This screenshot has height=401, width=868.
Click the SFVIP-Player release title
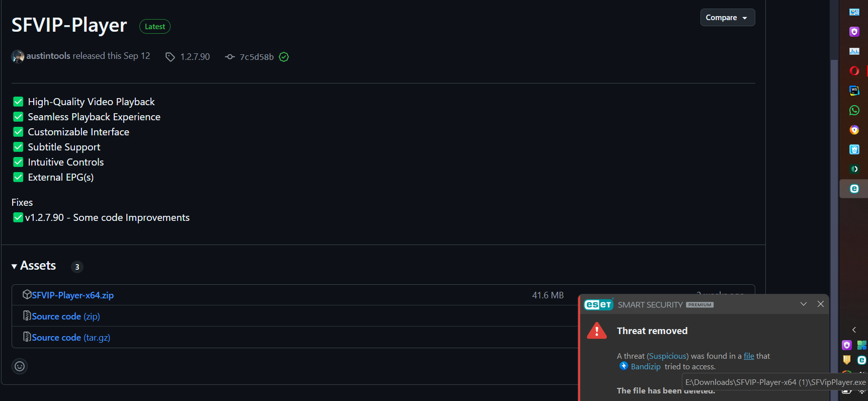(x=69, y=25)
